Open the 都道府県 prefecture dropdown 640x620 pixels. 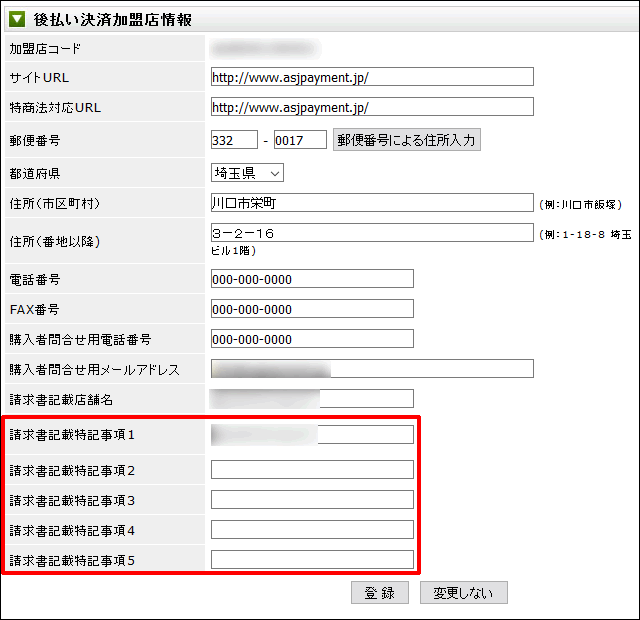coord(247,173)
